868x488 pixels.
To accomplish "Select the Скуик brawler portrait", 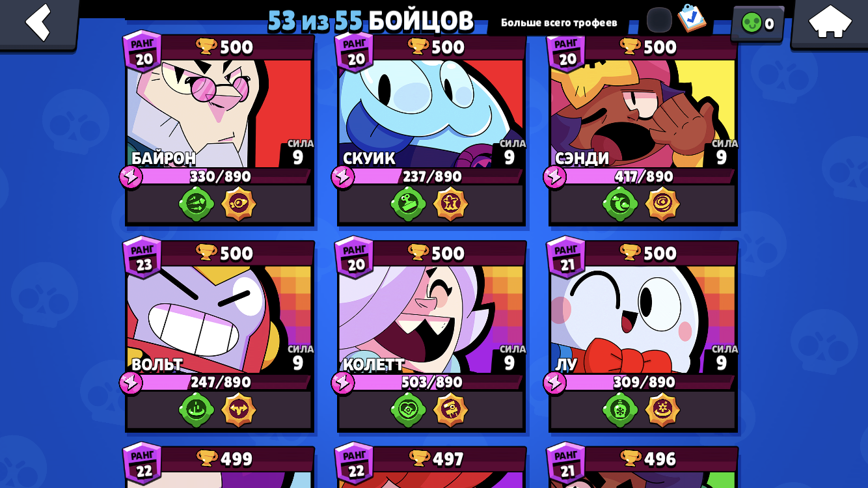I will click(x=431, y=114).
